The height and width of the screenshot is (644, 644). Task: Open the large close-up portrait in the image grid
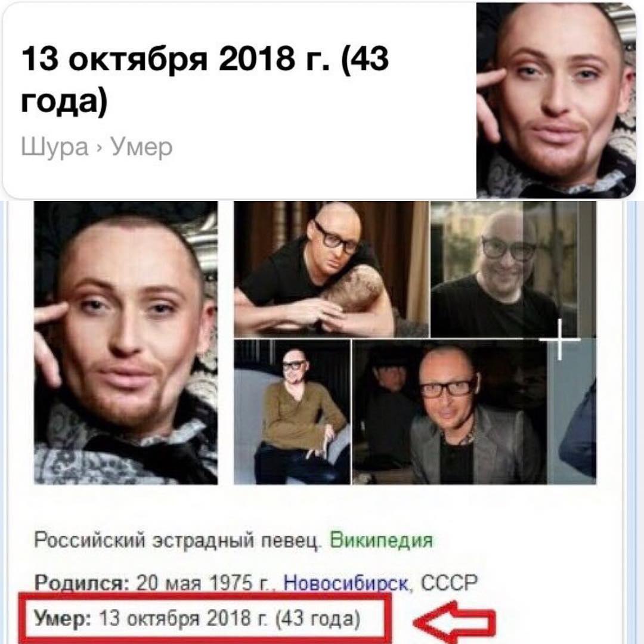(x=126, y=343)
